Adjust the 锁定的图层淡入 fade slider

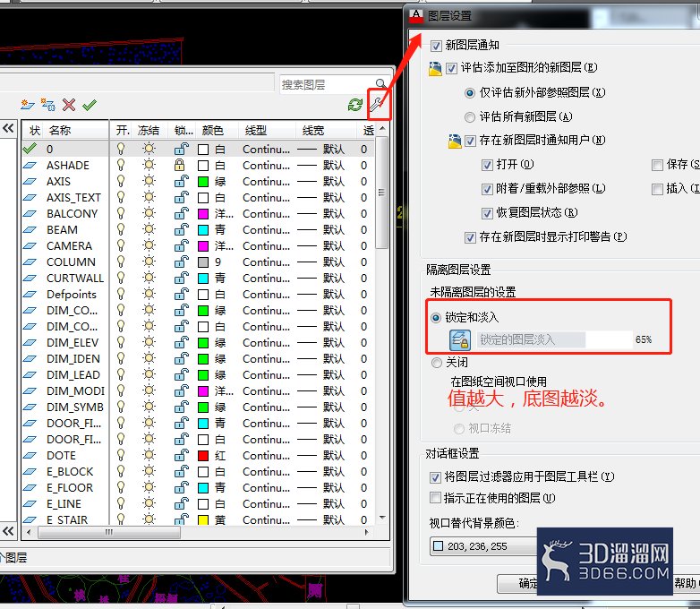click(554, 339)
